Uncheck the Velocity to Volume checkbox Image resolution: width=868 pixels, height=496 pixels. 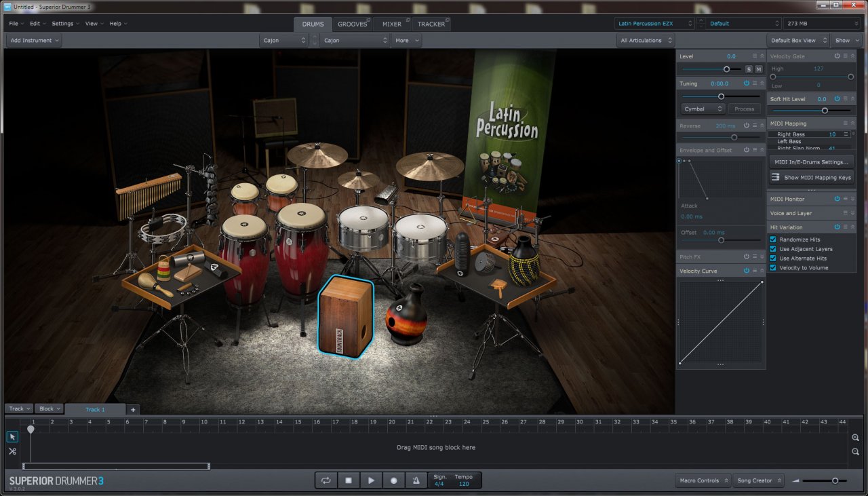773,268
